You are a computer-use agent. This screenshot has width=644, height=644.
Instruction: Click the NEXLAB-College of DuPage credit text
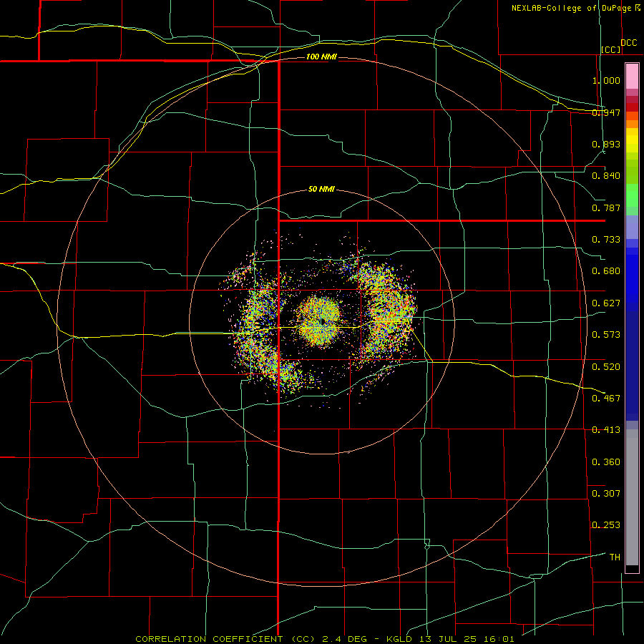(571, 8)
